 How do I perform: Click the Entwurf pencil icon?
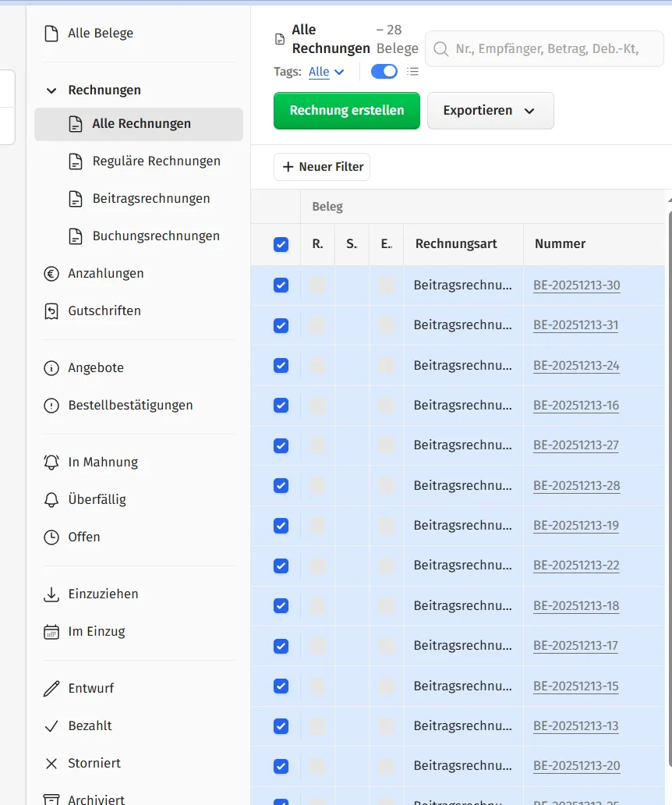pyautogui.click(x=51, y=689)
